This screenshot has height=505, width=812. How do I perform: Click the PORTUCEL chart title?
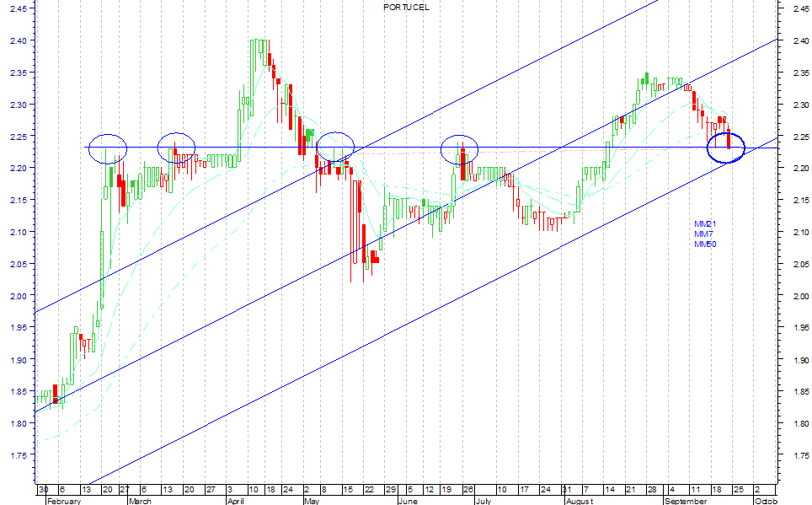pos(407,8)
